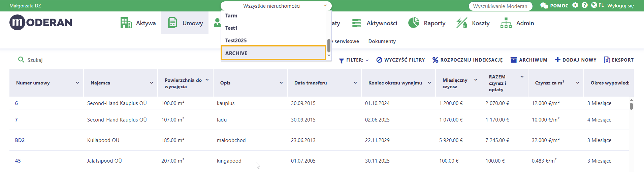Click the Małgorzata DZ user name

[x=25, y=6]
